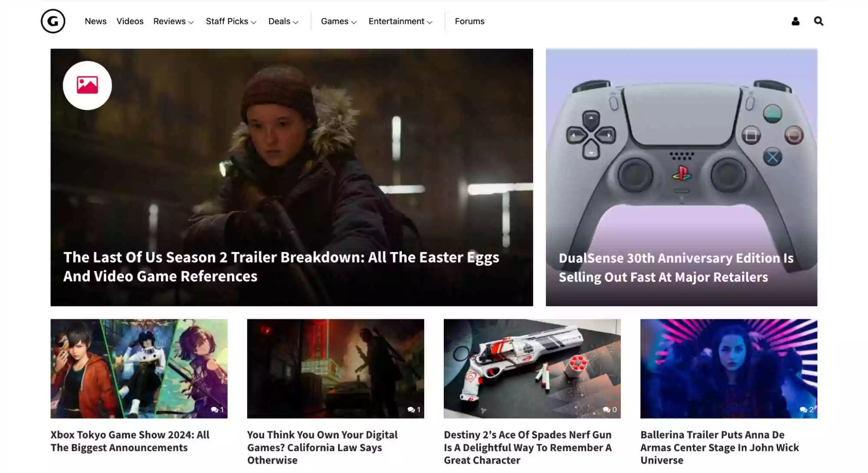The height and width of the screenshot is (473, 868).
Task: Open comments on the Xbox Tokyo Game Show article
Action: [217, 409]
